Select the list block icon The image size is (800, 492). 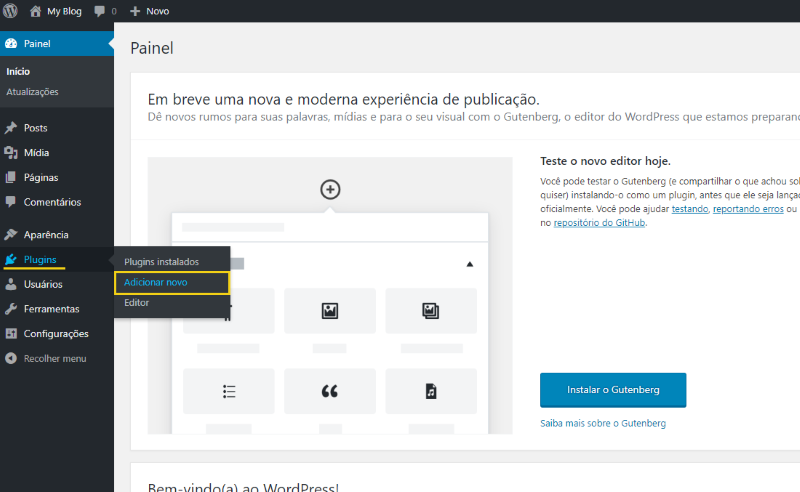click(x=229, y=391)
